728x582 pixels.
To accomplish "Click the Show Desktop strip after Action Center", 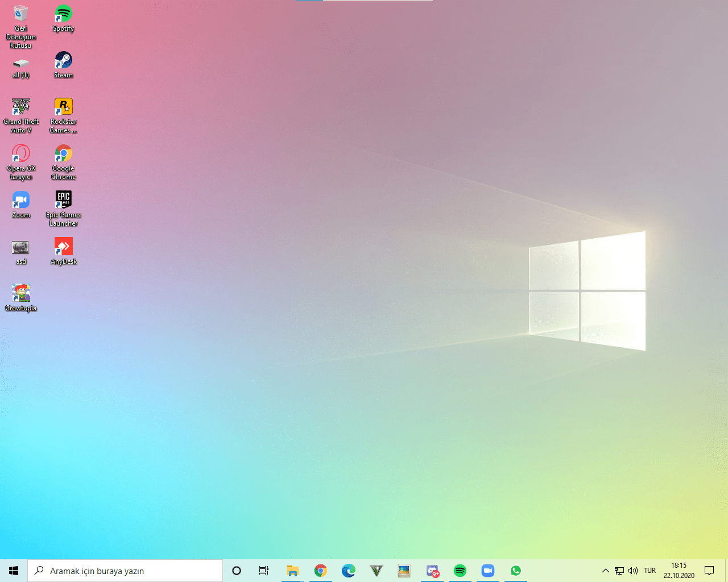I will pos(726,571).
